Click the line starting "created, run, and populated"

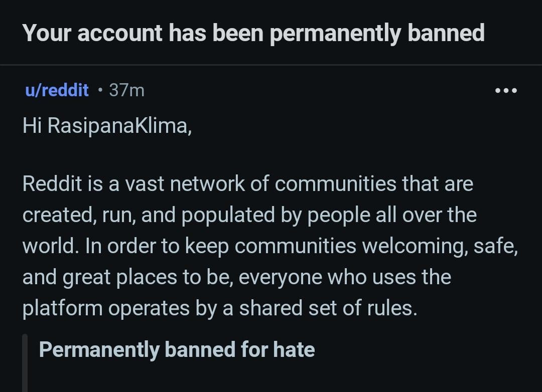(x=249, y=215)
